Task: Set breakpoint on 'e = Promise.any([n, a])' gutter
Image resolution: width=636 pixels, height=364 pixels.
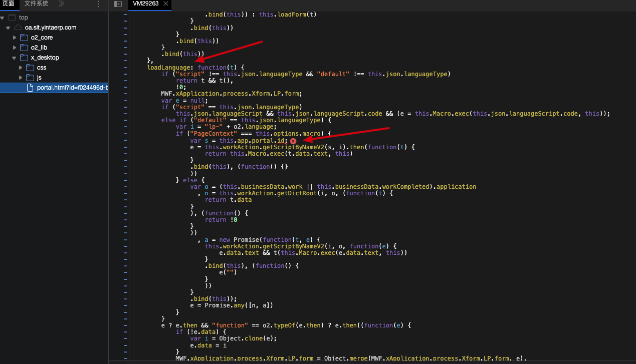Action: 126,305
